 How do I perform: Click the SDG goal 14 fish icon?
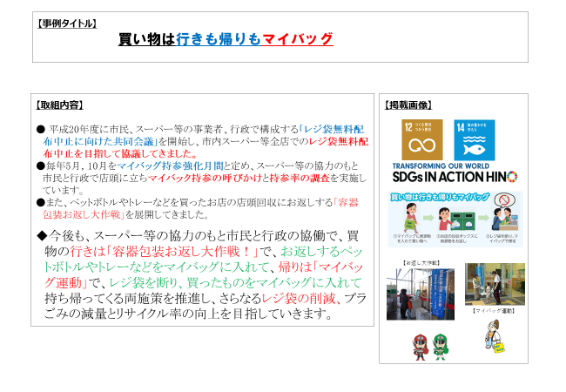(x=475, y=140)
